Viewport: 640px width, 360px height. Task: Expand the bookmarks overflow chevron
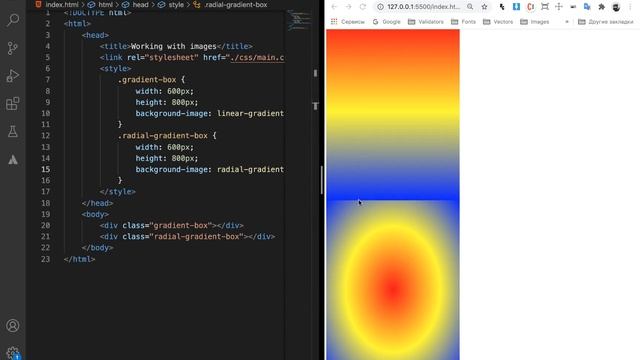[567, 22]
